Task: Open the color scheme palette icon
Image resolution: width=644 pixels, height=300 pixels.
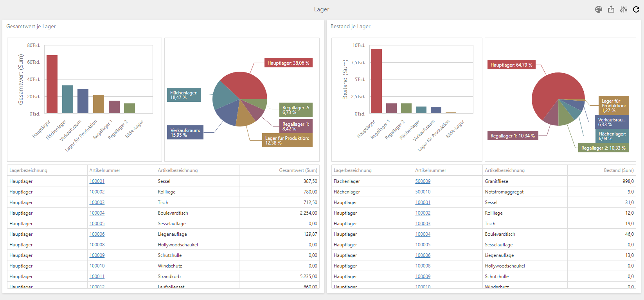Action: [x=598, y=9]
